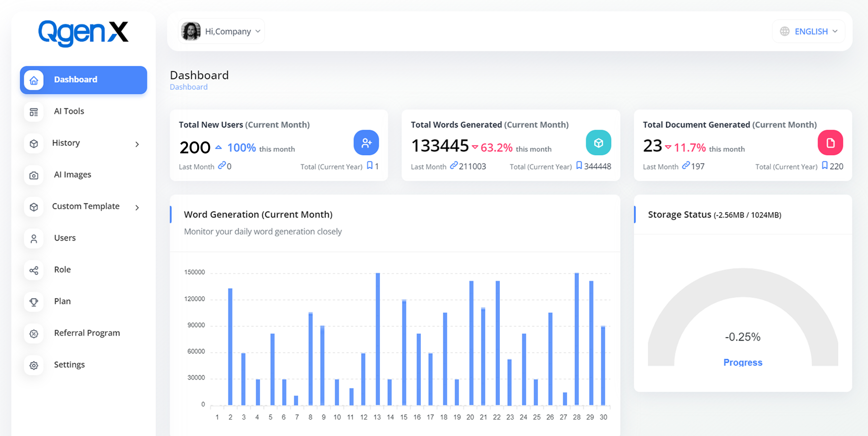
Task: Click the Plan trophy icon
Action: [x=34, y=302]
